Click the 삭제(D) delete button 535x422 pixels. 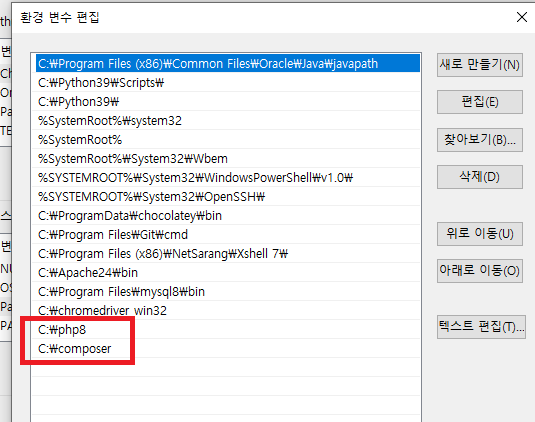tap(479, 177)
